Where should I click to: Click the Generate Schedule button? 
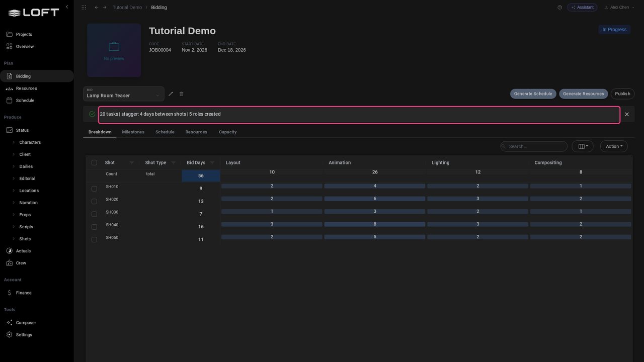533,94
